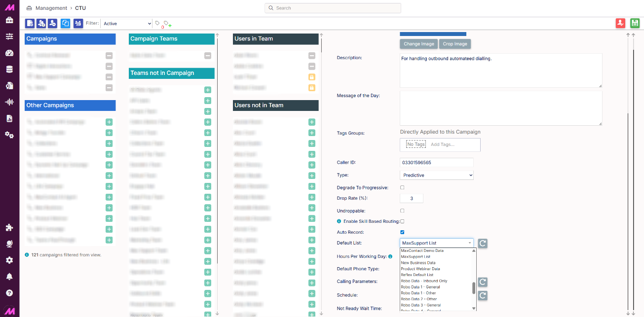
Task: Open the toolbox Management icon in sidebar
Action: point(9,20)
